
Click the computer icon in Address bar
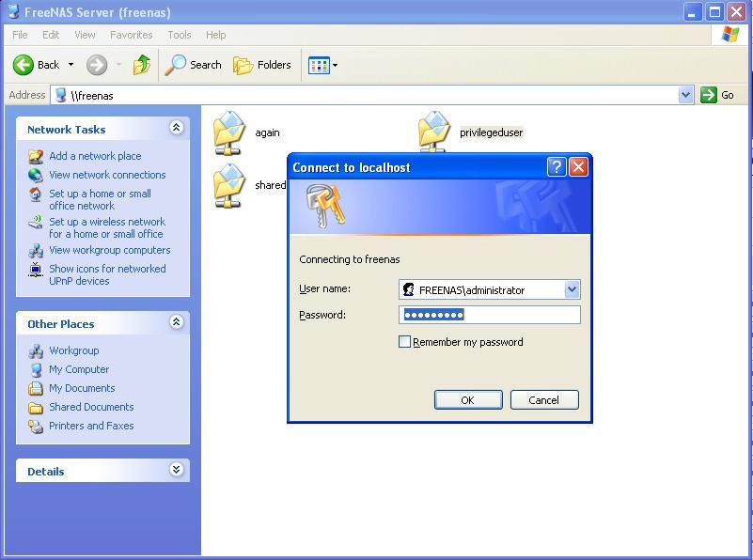click(x=60, y=95)
